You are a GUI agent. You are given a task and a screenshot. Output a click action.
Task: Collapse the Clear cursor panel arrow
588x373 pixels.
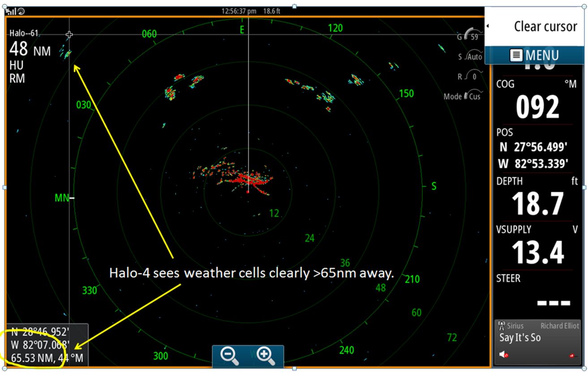[x=488, y=26]
